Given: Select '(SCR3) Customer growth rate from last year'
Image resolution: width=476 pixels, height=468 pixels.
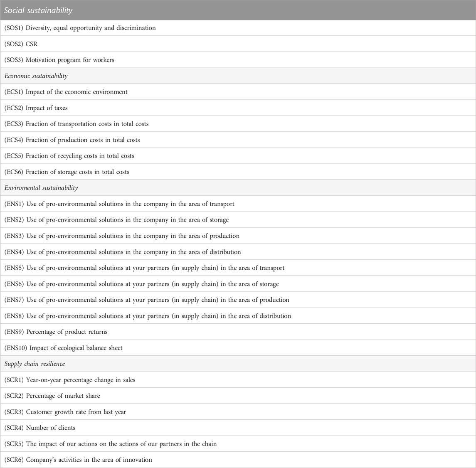Looking at the screenshot, I should pos(238,412).
